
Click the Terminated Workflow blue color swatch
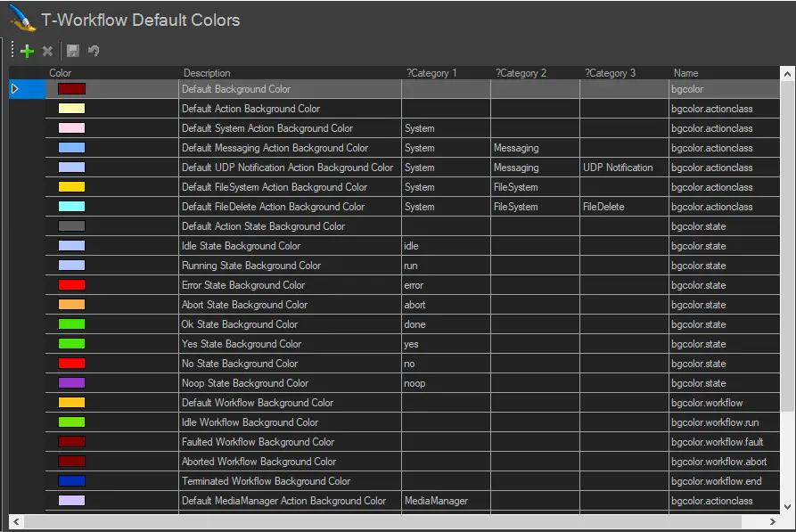71,481
